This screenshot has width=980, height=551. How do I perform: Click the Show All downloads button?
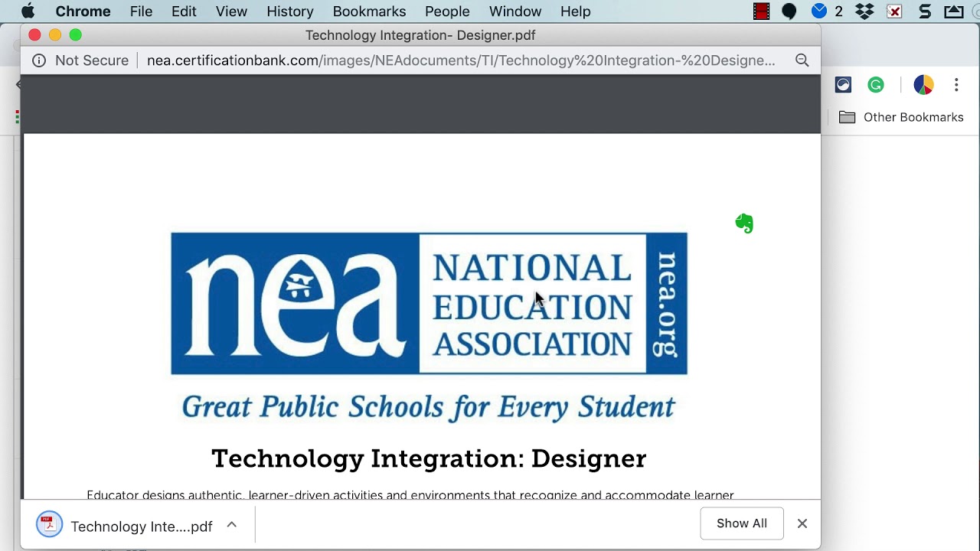742,523
